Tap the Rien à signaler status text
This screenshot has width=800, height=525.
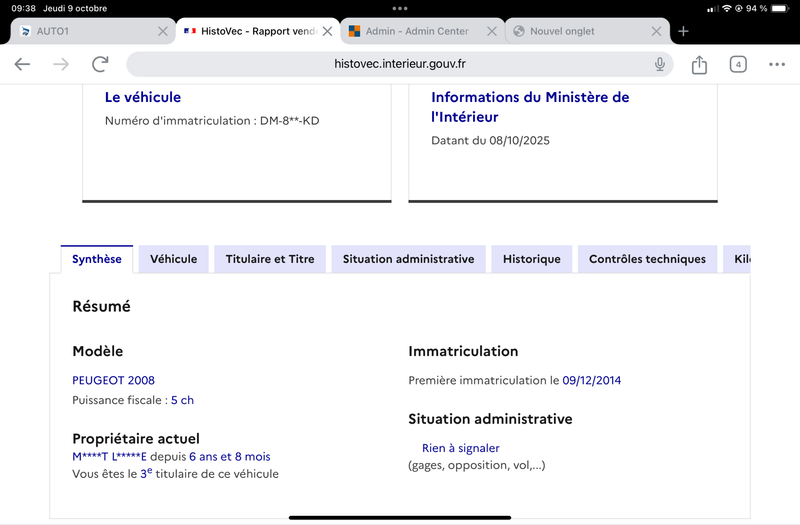point(460,448)
